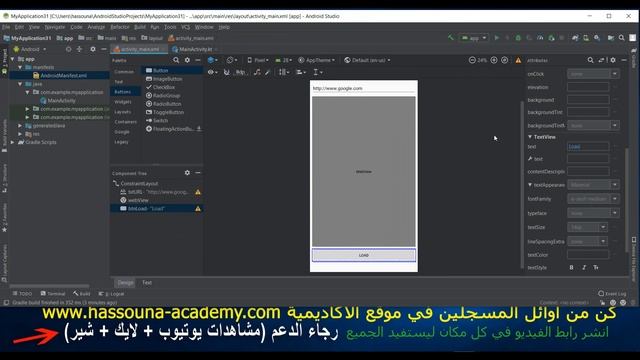Screen dimensions: 640x360
Task: Zoom out the design preview
Action: [472, 60]
